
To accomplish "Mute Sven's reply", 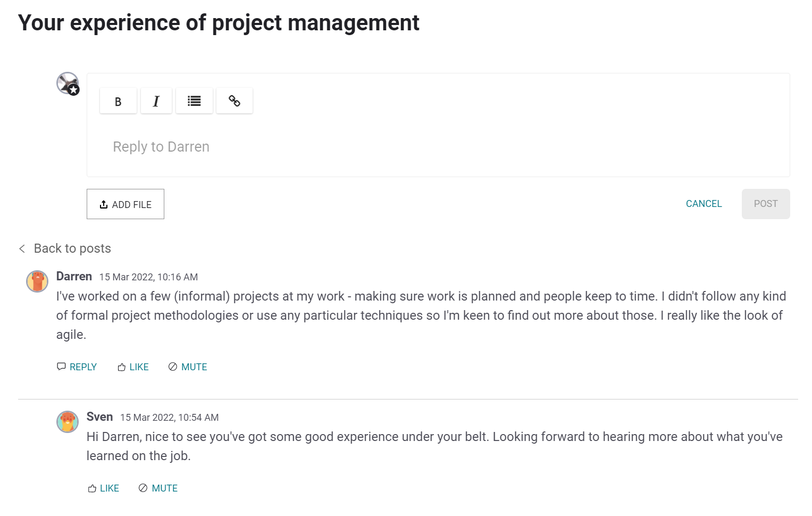I will point(158,488).
